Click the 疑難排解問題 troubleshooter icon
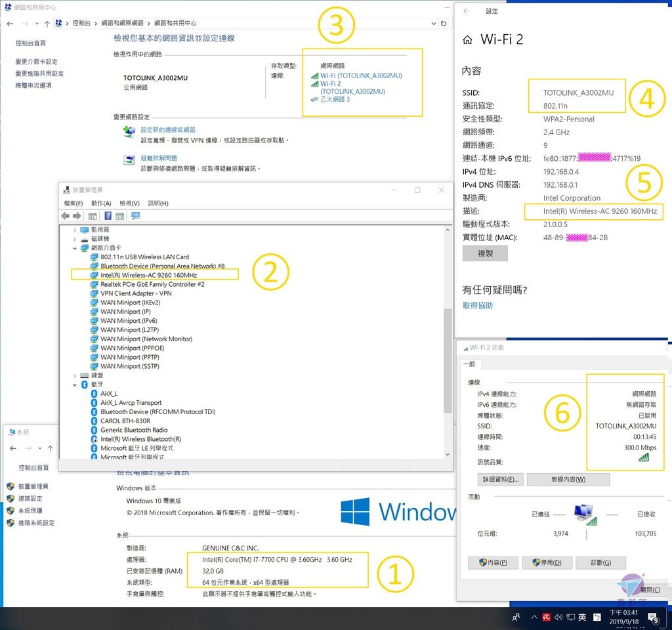672x630 pixels. pos(129,160)
